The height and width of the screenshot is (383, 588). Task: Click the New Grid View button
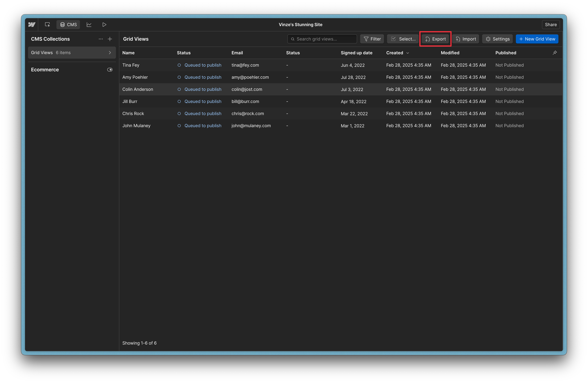[x=537, y=39]
